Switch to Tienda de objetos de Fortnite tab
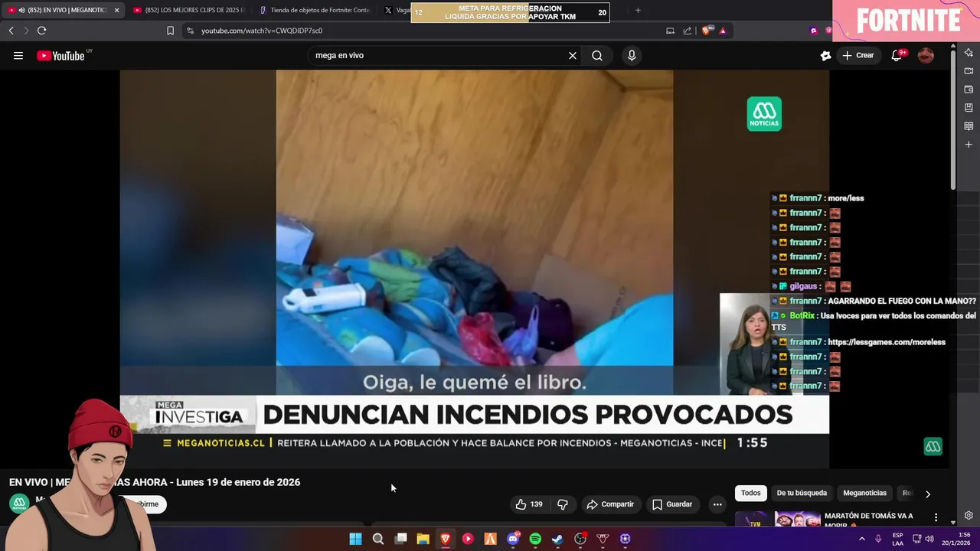The image size is (980, 551). [x=314, y=10]
